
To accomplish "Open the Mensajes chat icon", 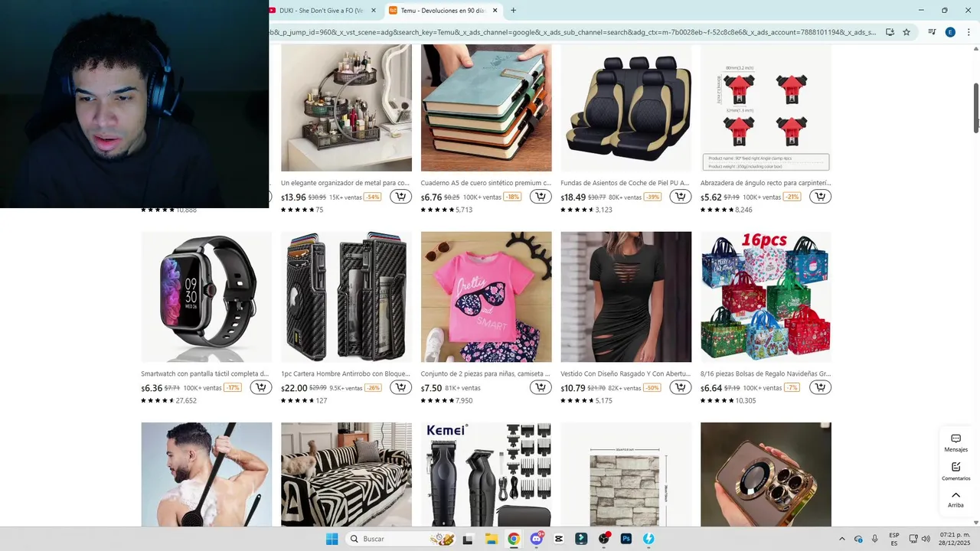I will click(x=955, y=443).
